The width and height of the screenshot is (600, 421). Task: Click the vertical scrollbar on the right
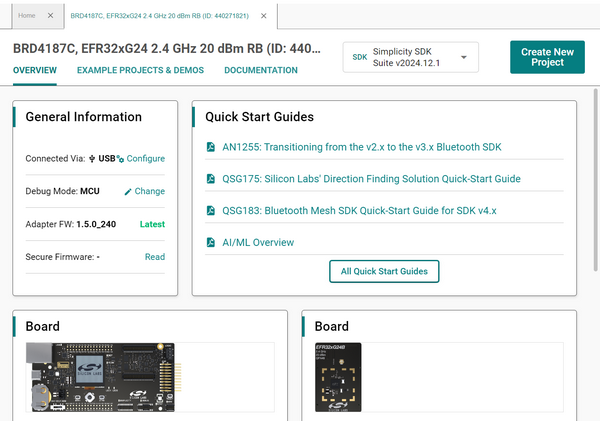(595, 180)
